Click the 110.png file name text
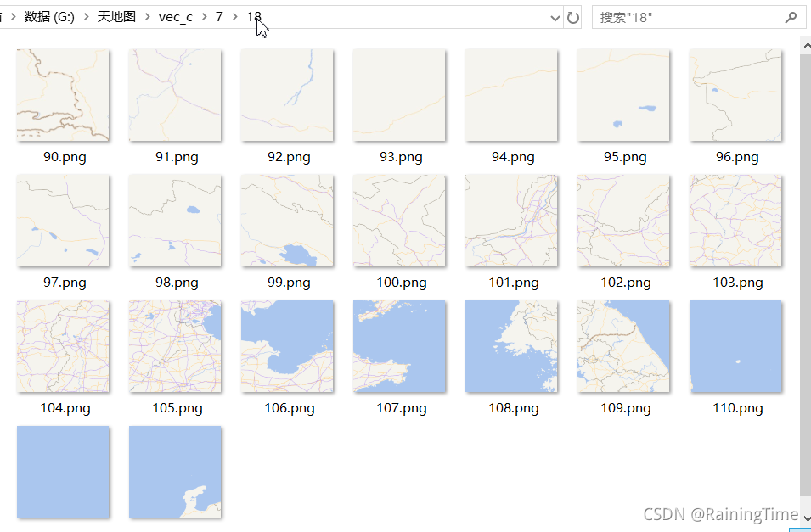This screenshot has width=811, height=532. pyautogui.click(x=738, y=408)
